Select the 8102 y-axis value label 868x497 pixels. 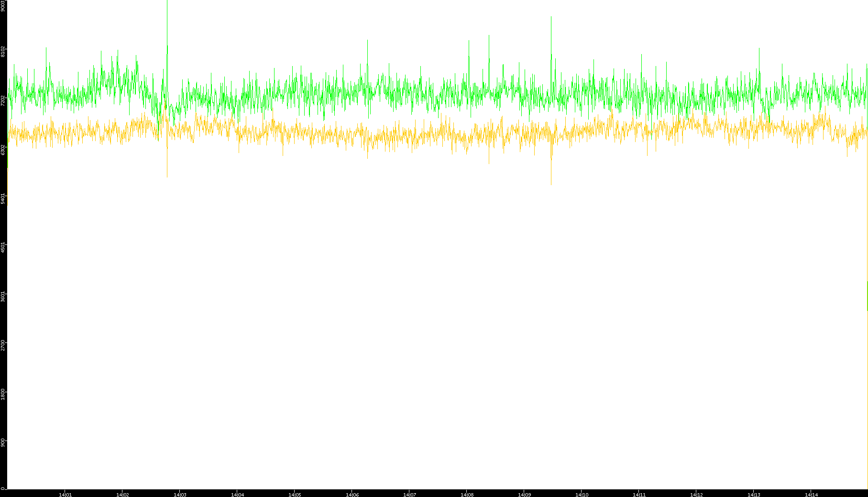tap(3, 51)
